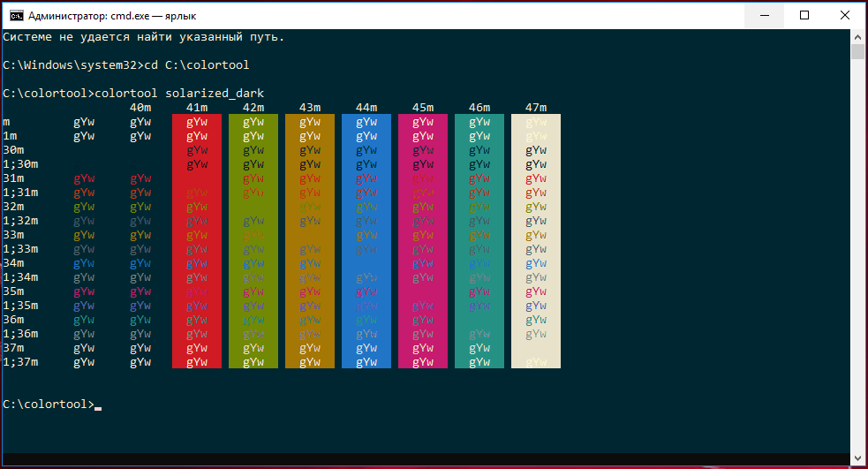868x469 pixels.
Task: Click the "45m" column header
Action: click(x=422, y=108)
